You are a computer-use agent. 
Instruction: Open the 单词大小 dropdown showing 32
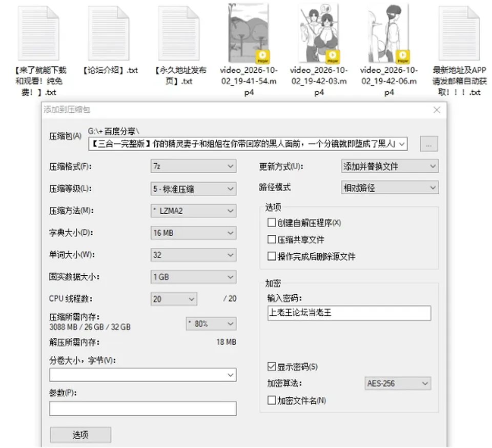tap(193, 255)
